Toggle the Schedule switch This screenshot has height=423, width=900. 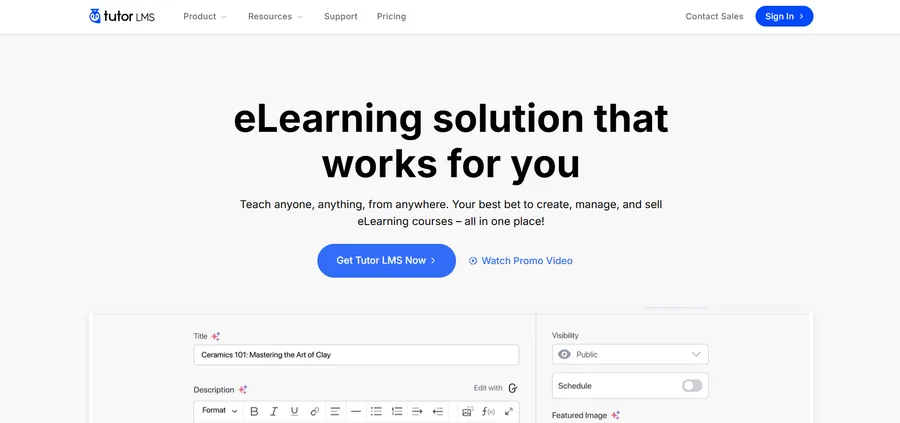click(x=692, y=386)
